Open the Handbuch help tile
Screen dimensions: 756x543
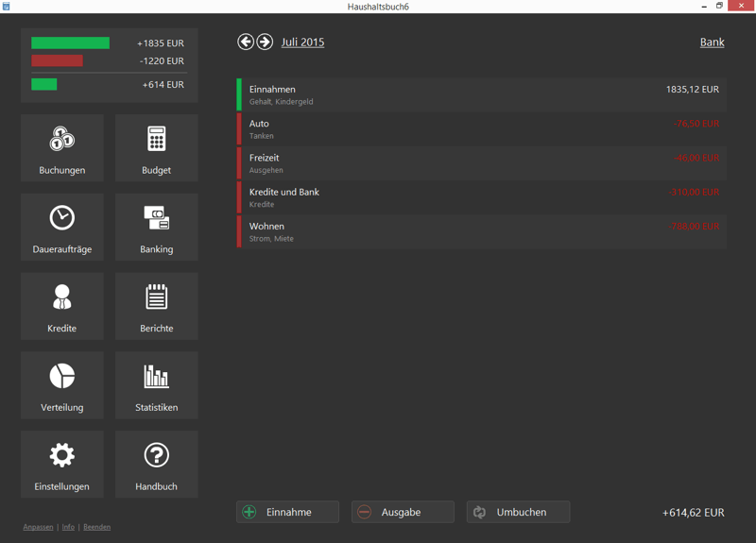coord(157,465)
